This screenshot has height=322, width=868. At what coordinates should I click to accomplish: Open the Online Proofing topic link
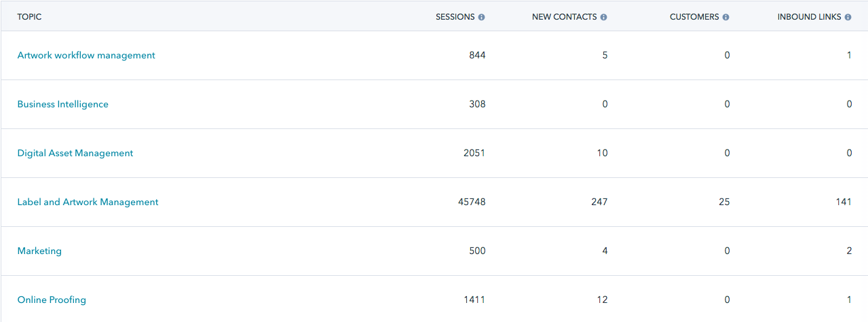point(52,300)
